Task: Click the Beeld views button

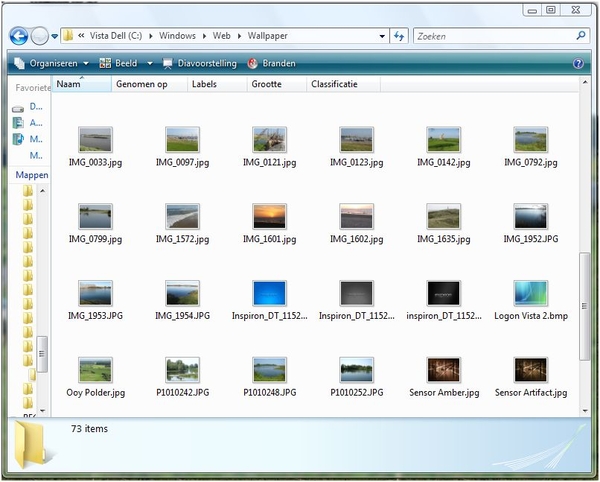Action: [x=118, y=63]
